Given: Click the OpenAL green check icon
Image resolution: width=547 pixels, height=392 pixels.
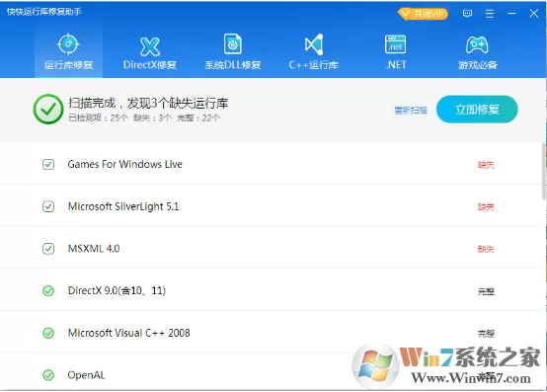Looking at the screenshot, I should point(48,375).
